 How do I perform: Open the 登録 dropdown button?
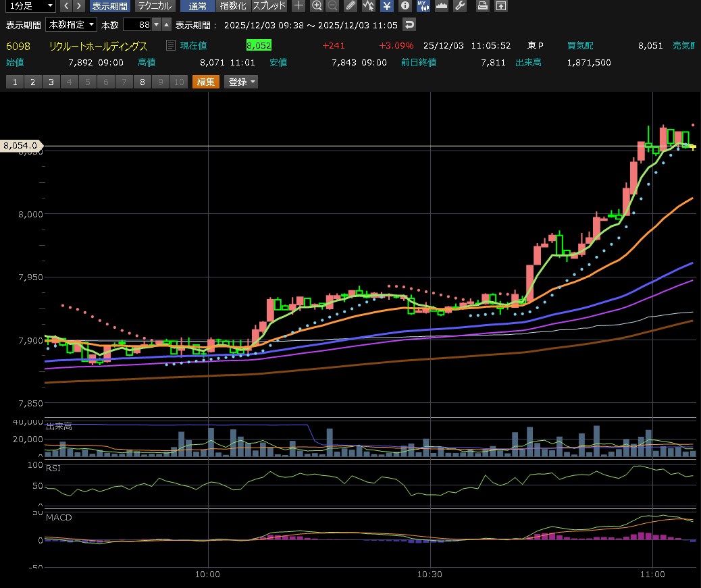click(x=242, y=82)
